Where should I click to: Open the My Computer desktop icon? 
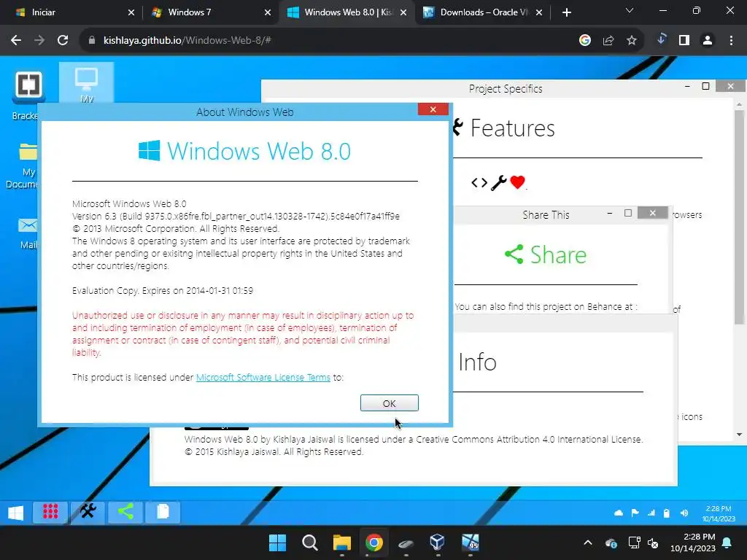pyautogui.click(x=86, y=83)
